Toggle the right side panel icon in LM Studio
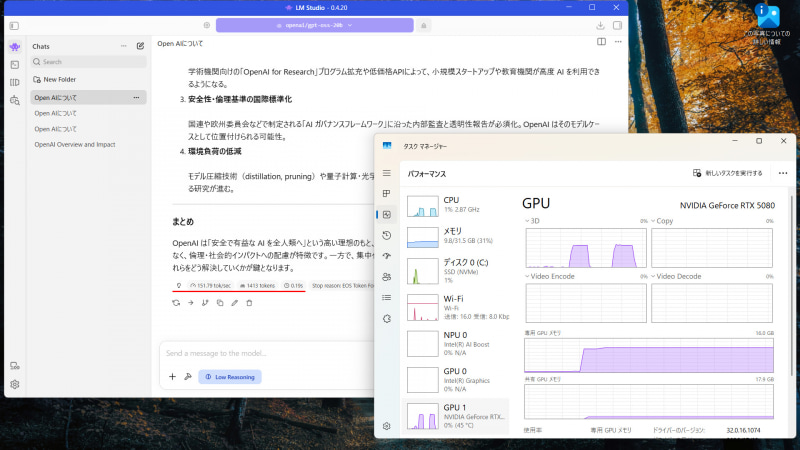The image size is (800, 450). [x=617, y=26]
